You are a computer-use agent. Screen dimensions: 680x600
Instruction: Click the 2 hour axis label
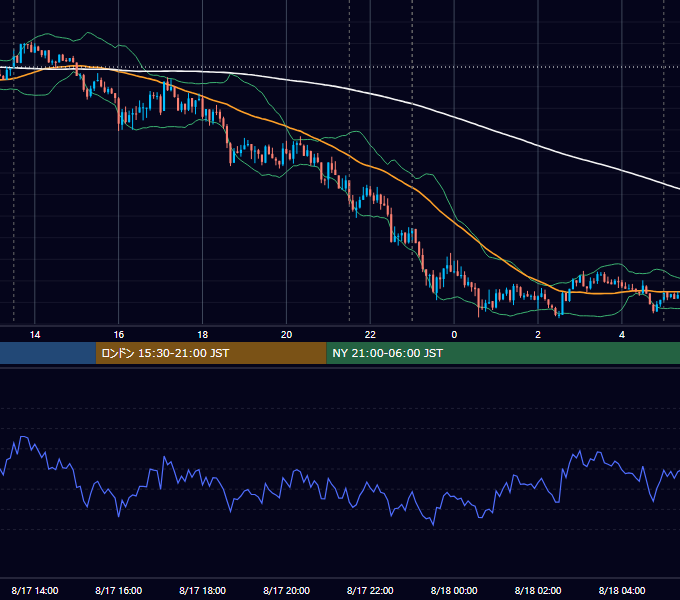click(538, 335)
